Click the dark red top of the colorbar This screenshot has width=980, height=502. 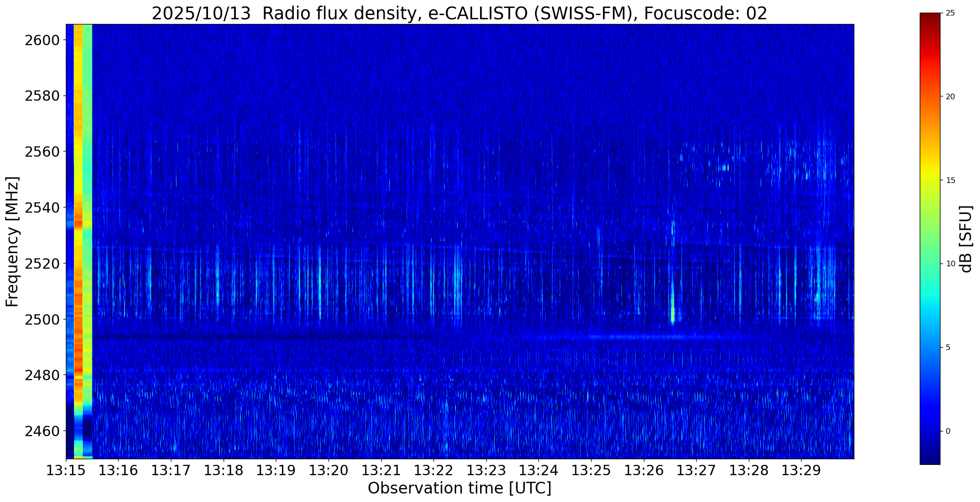(930, 19)
